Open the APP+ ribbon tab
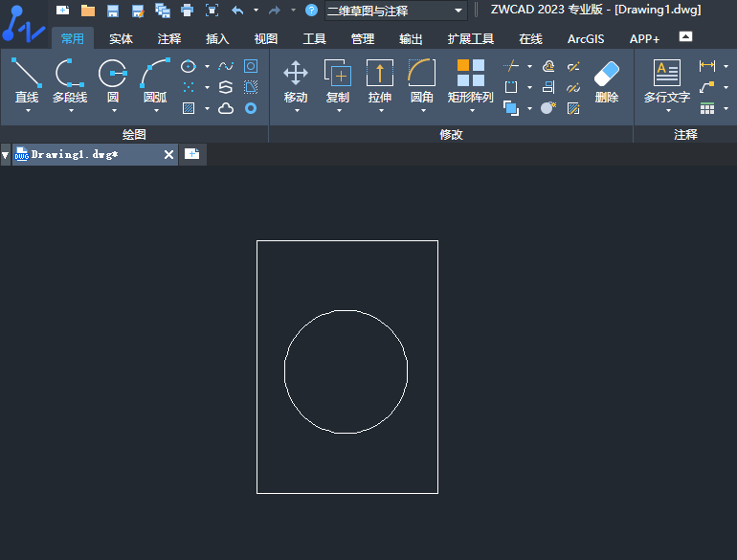737x560 pixels. (x=644, y=38)
